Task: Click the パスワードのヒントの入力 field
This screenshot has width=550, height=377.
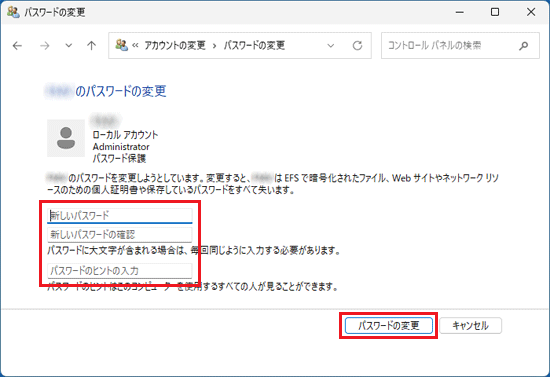Action: pyautogui.click(x=120, y=270)
